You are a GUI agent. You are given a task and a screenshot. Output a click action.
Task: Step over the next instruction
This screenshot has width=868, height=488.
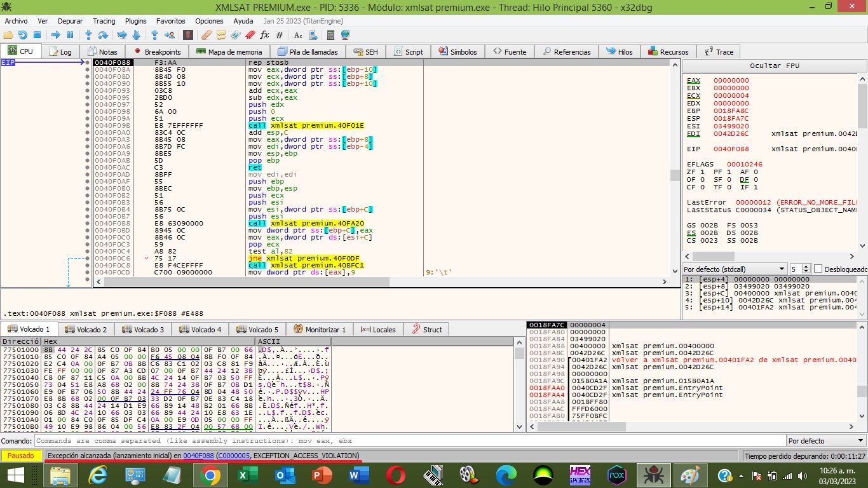pos(104,35)
